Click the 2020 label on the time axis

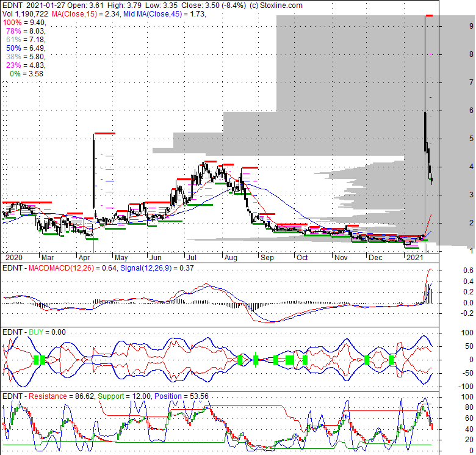(x=14, y=258)
